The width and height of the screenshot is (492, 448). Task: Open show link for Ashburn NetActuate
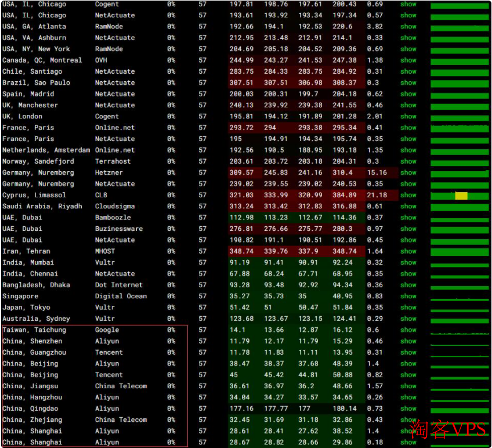408,38
